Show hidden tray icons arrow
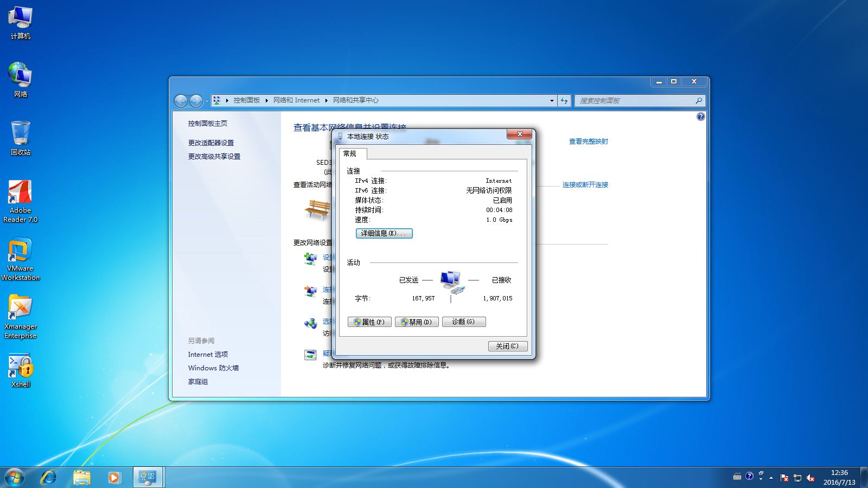The width and height of the screenshot is (868, 488). click(x=771, y=478)
